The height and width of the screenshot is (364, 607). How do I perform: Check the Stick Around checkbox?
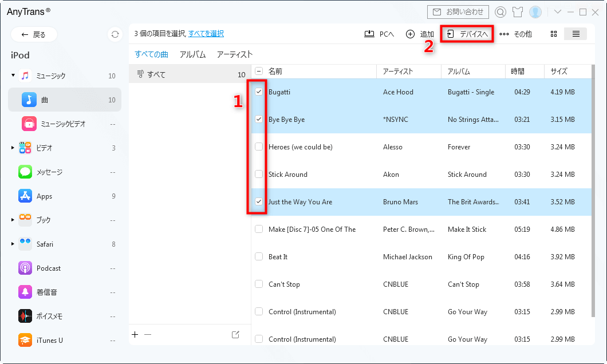[x=259, y=174]
